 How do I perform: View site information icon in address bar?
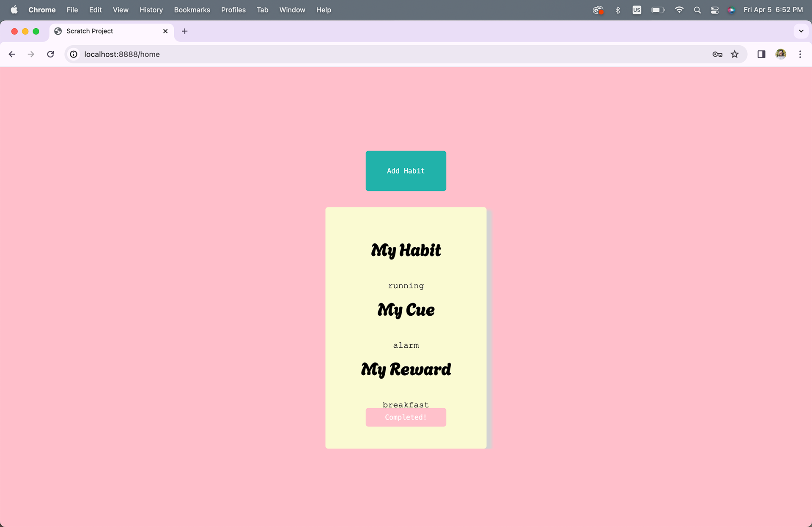coord(74,54)
